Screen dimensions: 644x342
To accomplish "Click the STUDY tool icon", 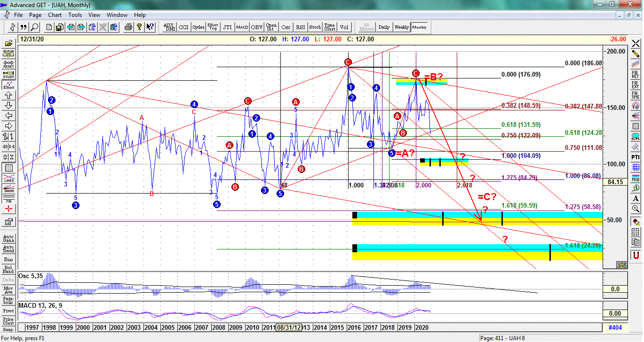I will (x=8, y=74).
